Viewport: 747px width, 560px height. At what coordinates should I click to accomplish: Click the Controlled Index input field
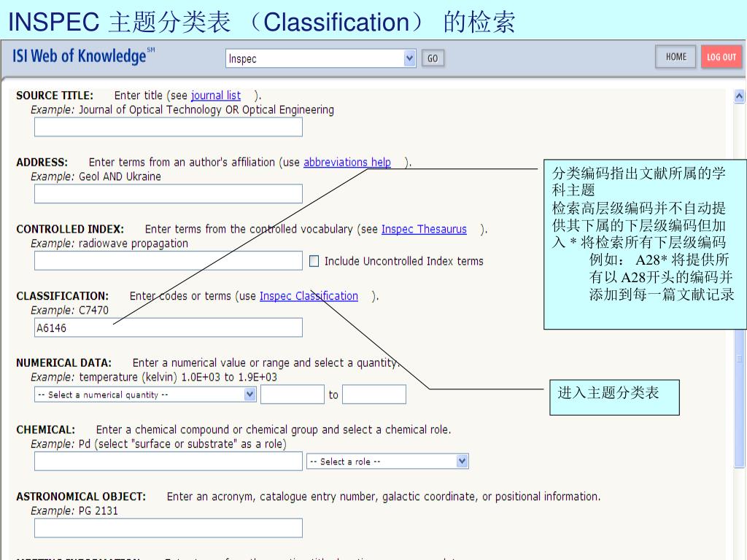pyautogui.click(x=169, y=260)
